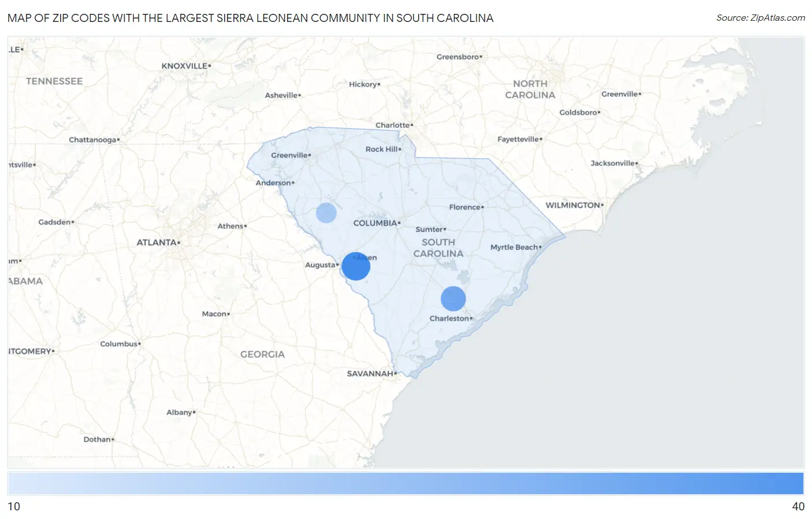Image resolution: width=812 pixels, height=519 pixels.
Task: Click the Gadsden city label
Action: click(x=54, y=222)
